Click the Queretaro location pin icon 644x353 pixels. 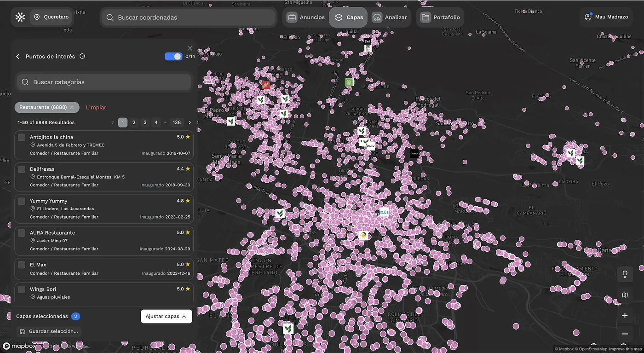tap(37, 17)
